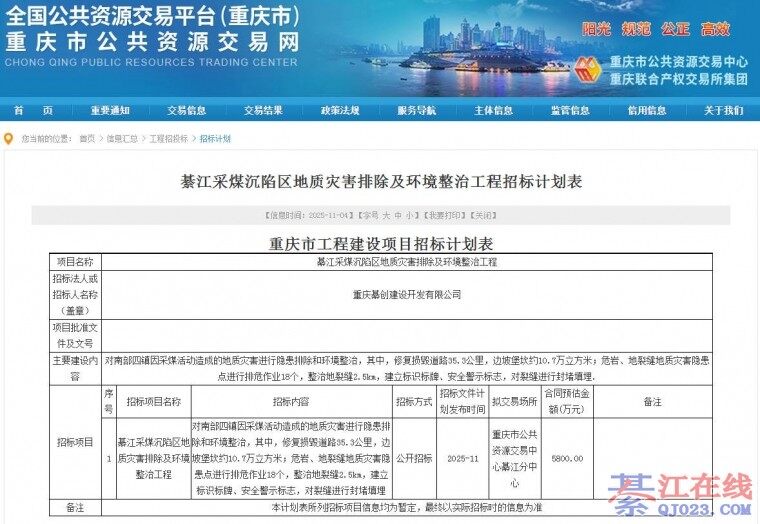Open the 重要通知 menu item
This screenshot has width=760, height=524.
(110, 110)
